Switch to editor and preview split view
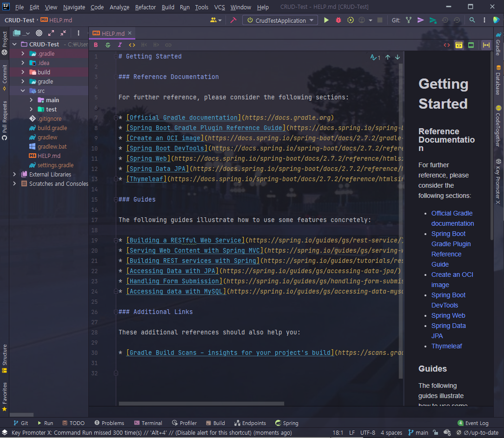This screenshot has width=504, height=438. click(459, 45)
